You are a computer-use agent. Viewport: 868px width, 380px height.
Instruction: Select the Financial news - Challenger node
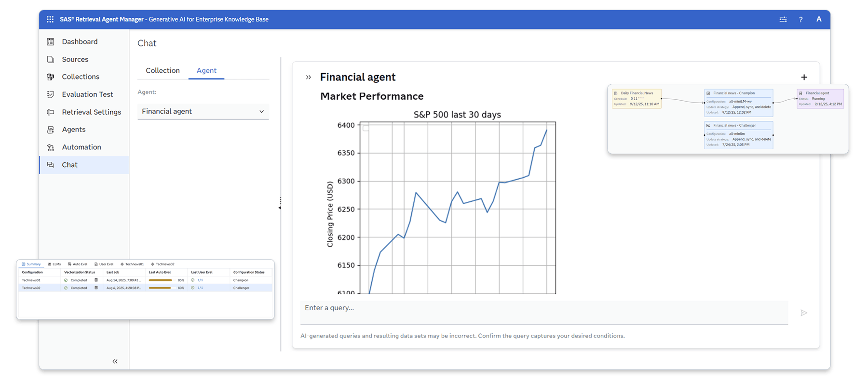pos(738,135)
